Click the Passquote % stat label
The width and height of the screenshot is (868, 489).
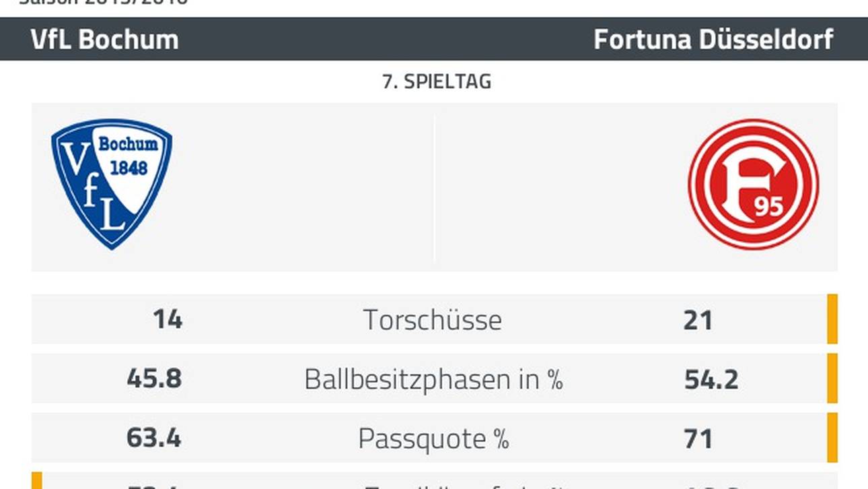[433, 439]
